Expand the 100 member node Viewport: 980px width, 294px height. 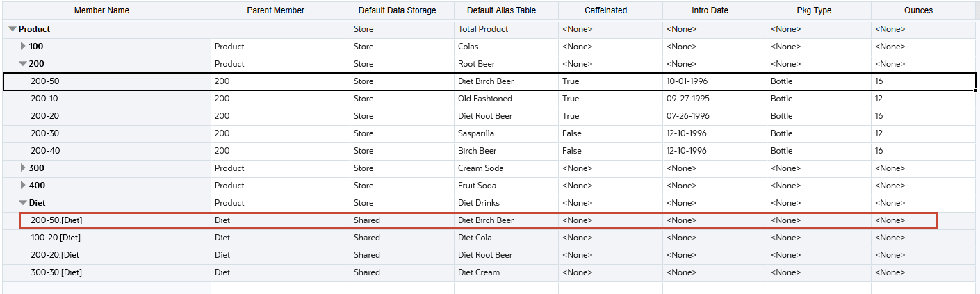pos(23,47)
